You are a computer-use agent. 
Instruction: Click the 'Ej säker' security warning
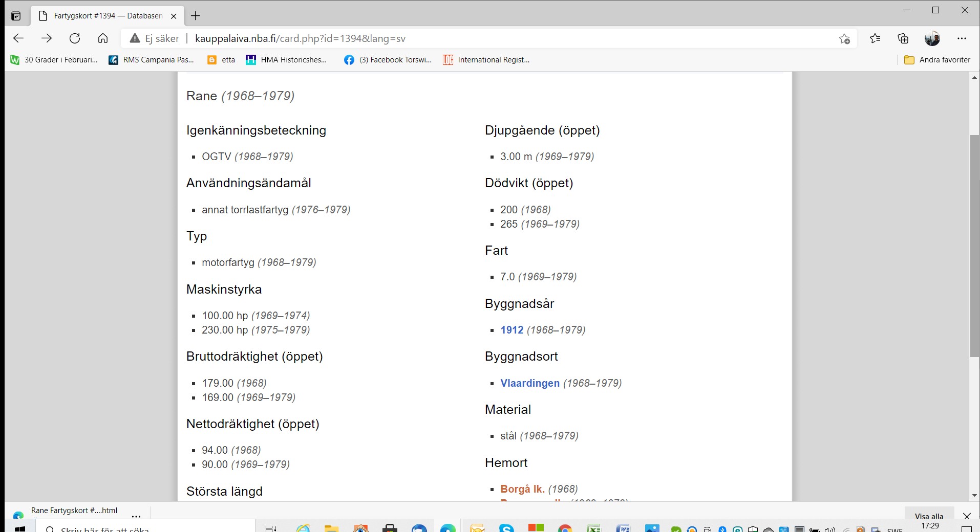pyautogui.click(x=155, y=38)
